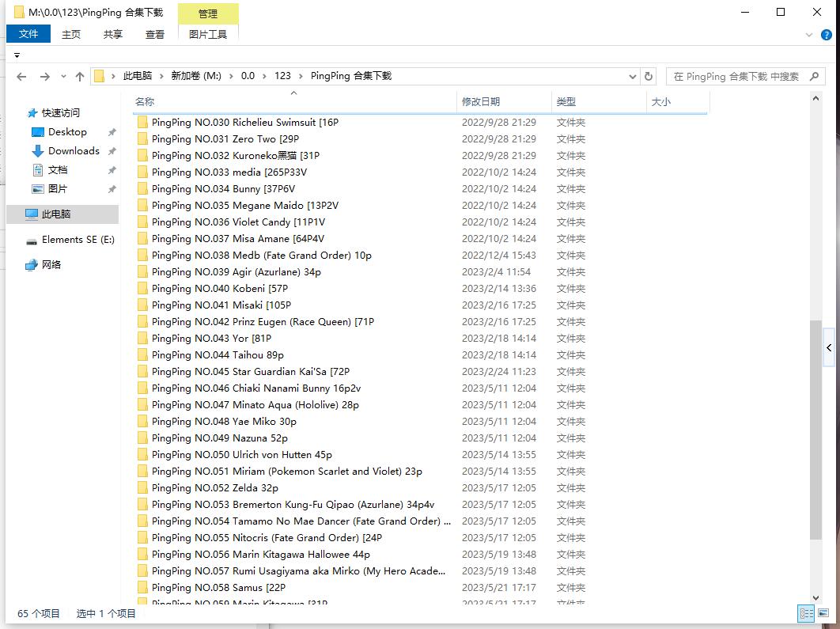This screenshot has height=629, width=840.
Task: Go back to the previous folder
Action: coord(21,77)
